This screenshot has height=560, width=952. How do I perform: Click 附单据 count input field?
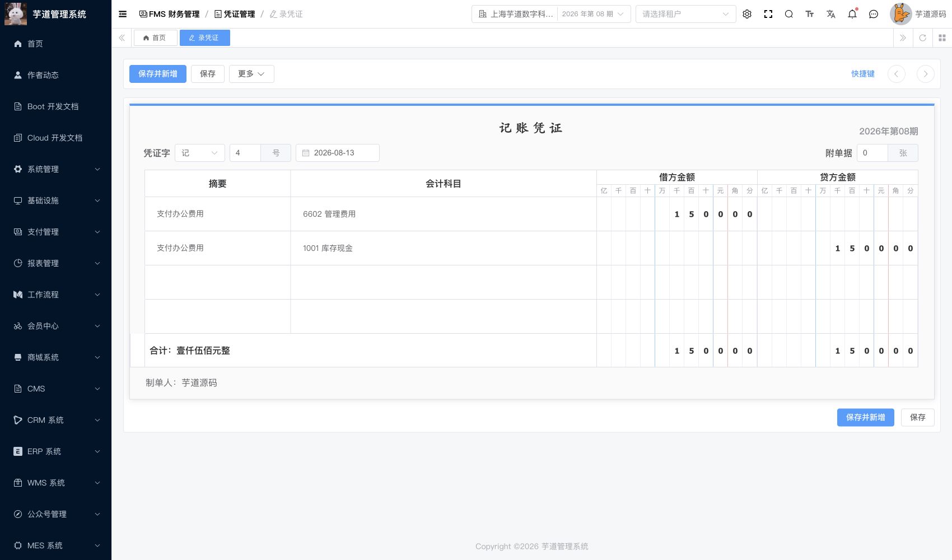coord(872,153)
